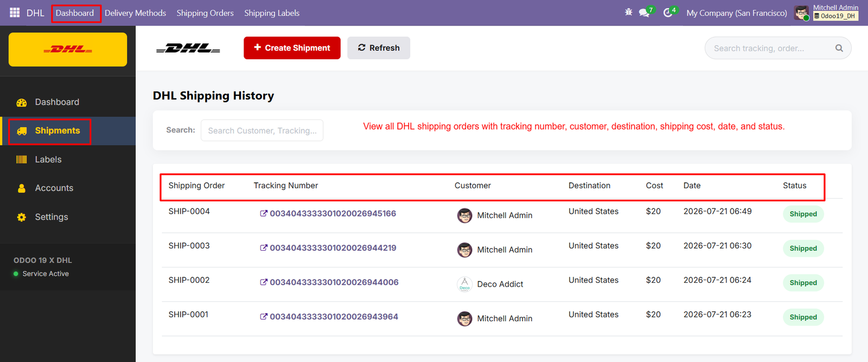Click the Shipments truck icon in sidebar

pyautogui.click(x=22, y=131)
